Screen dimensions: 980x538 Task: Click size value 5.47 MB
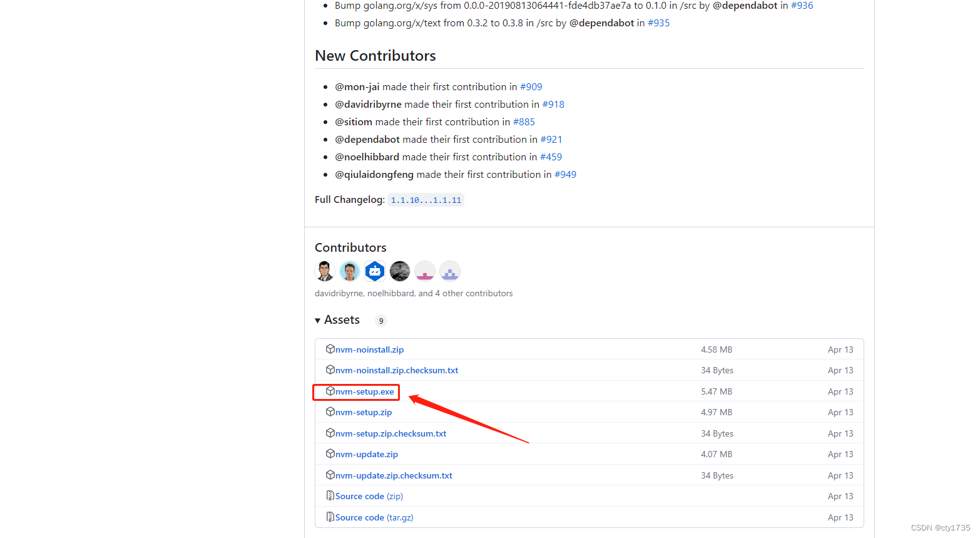click(x=717, y=391)
